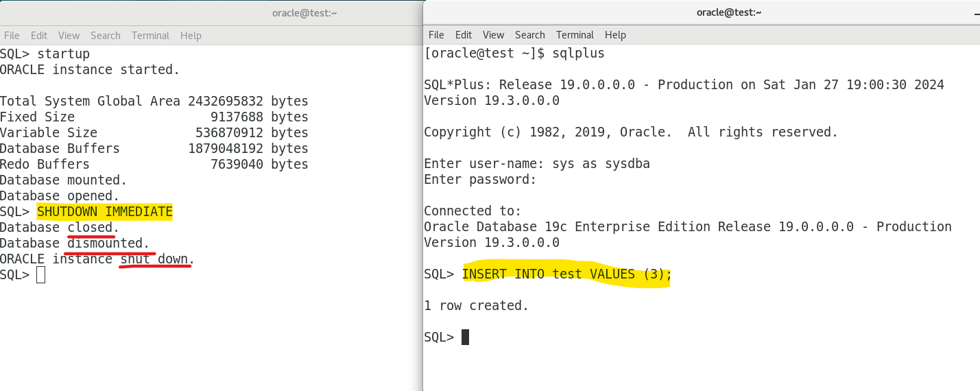Click 'Connected to:' line
The image size is (980, 391).
(x=473, y=211)
